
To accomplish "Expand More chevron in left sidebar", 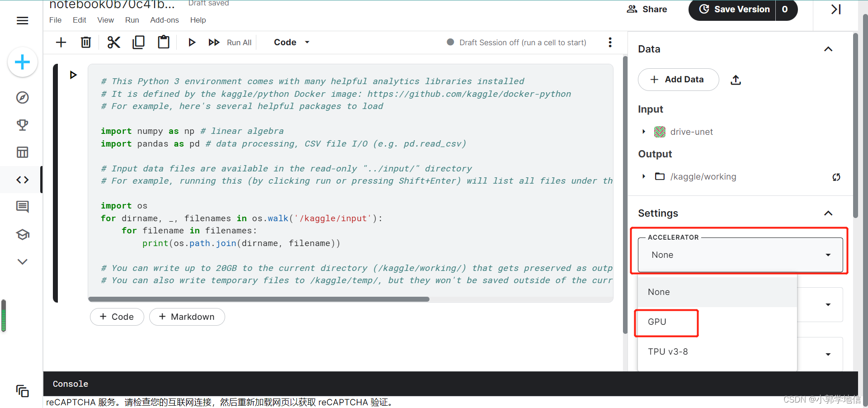I will coord(22,261).
